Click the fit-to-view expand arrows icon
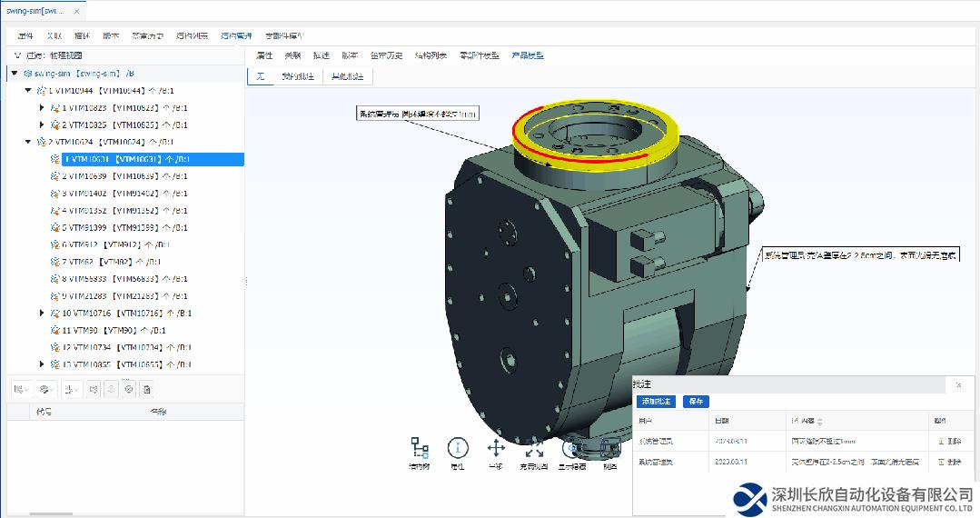980x518 pixels. coord(534,447)
